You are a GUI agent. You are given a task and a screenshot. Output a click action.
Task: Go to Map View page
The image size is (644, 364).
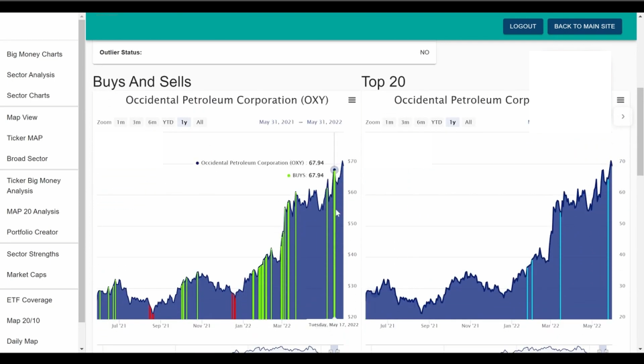[x=21, y=118]
